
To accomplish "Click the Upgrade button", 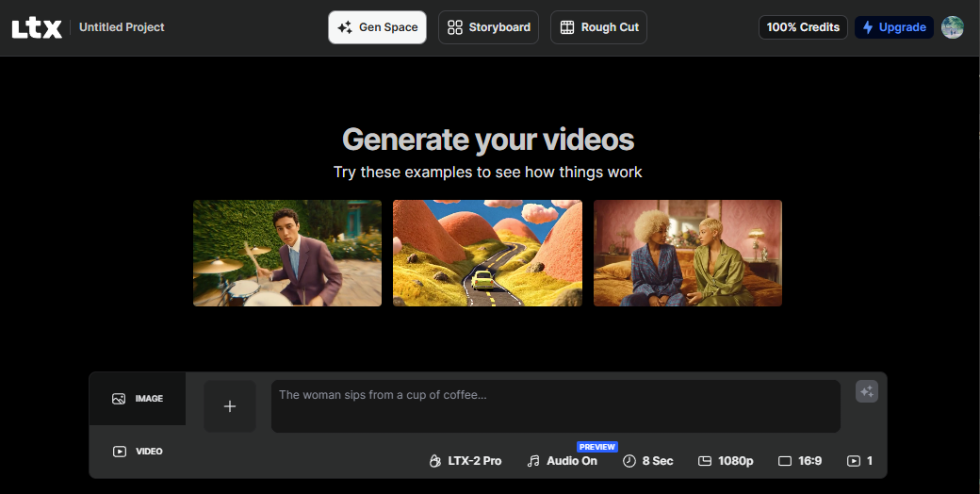I will pyautogui.click(x=893, y=27).
